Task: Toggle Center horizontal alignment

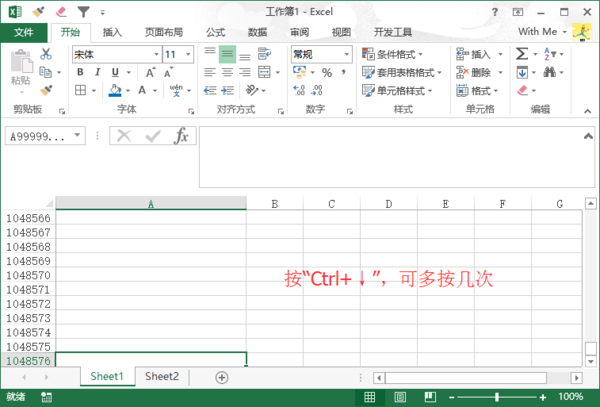Action: pyautogui.click(x=227, y=72)
